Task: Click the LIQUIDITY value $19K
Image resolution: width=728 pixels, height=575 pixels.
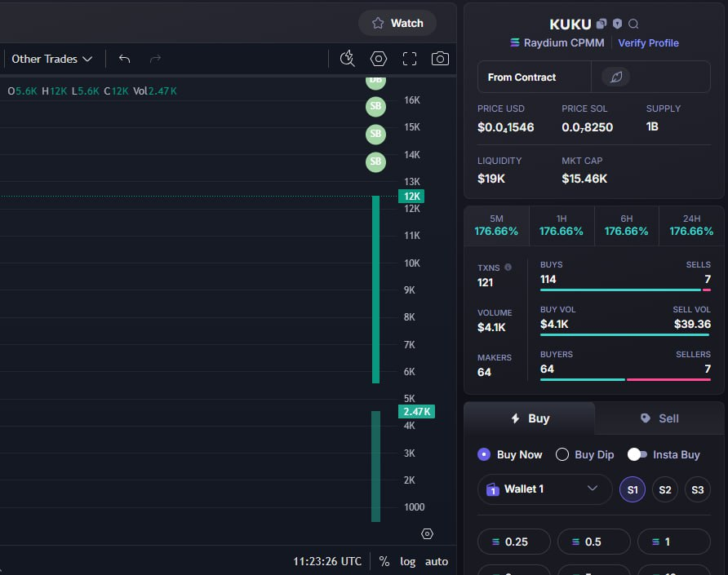Action: pyautogui.click(x=491, y=179)
